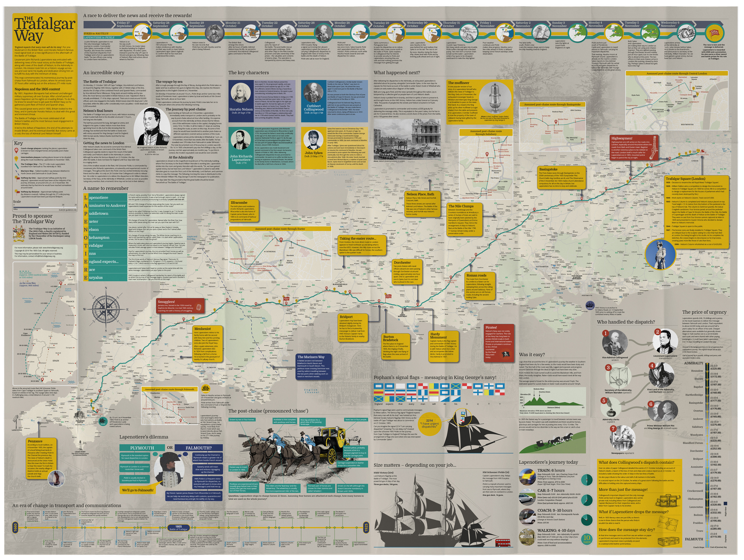This screenshot has height=560, width=744.
Task: Click the pirate flag icon in Pirates! box
Action: [506, 354]
